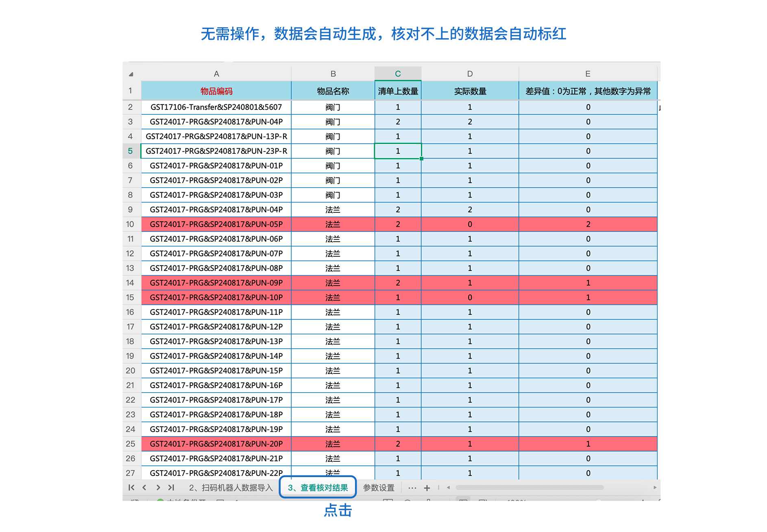Select column D header
The height and width of the screenshot is (532, 767).
tap(470, 74)
